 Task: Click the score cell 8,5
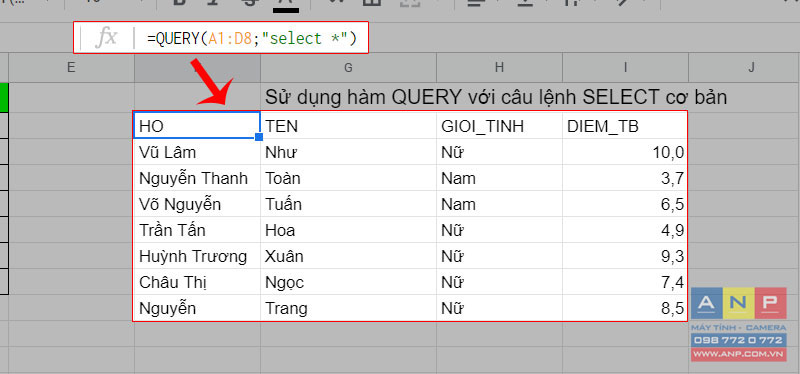625,308
